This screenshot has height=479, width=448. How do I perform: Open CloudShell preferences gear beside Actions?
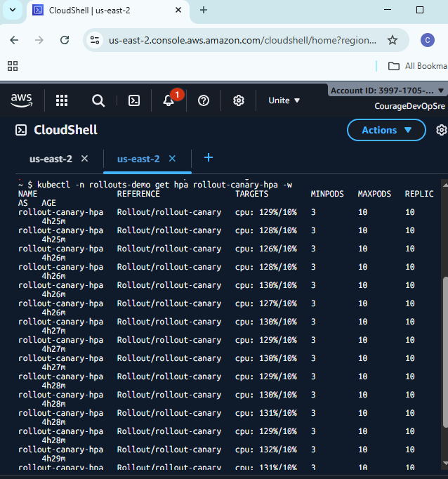(x=441, y=130)
